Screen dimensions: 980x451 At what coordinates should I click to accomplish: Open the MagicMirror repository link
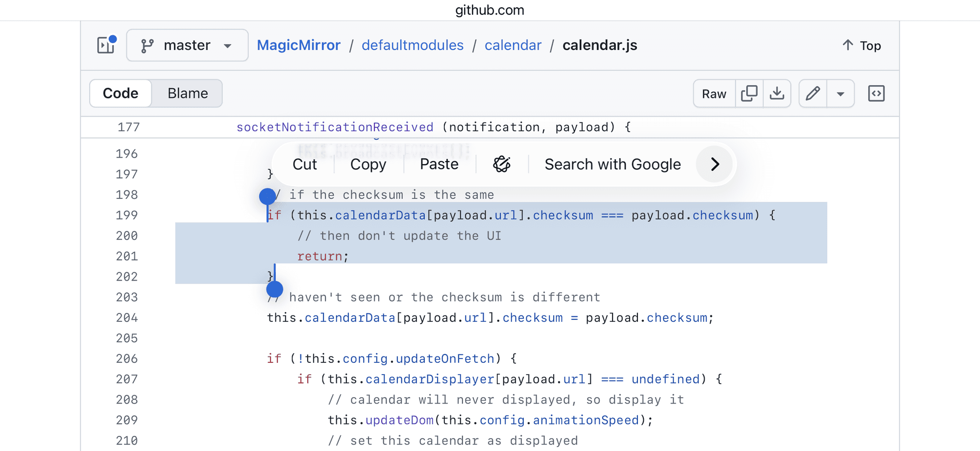[x=298, y=45]
